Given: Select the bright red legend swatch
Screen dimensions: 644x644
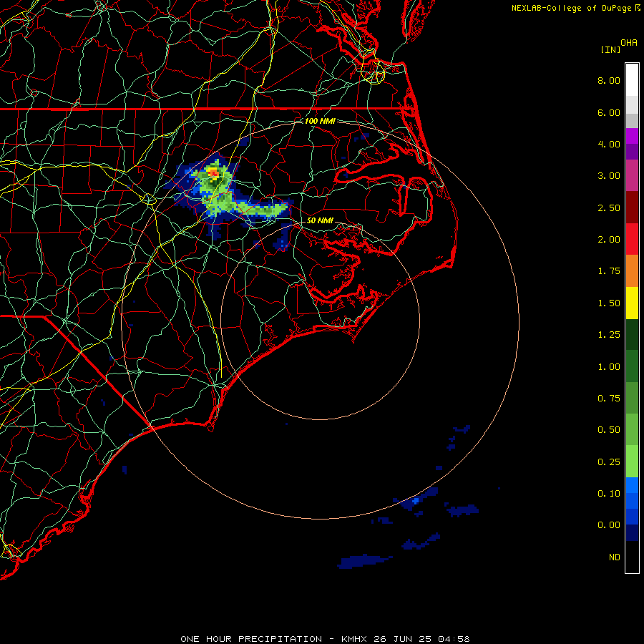Looking at the screenshot, I should (x=632, y=239).
